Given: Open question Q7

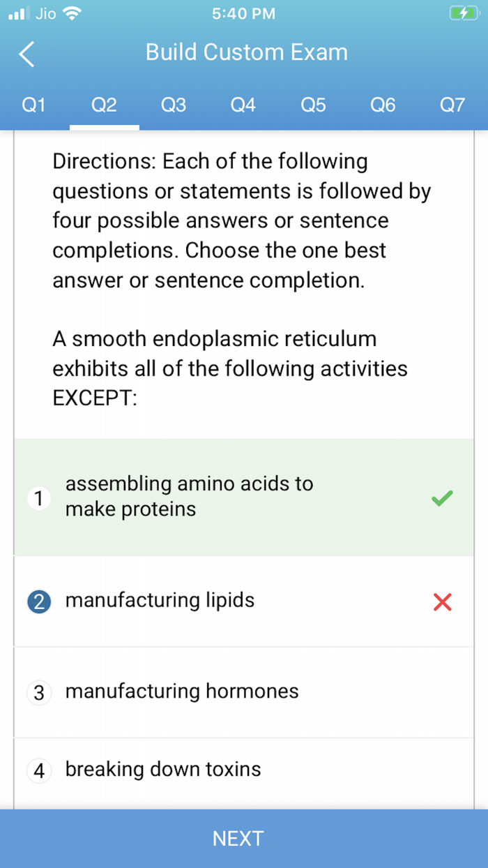Looking at the screenshot, I should [452, 105].
